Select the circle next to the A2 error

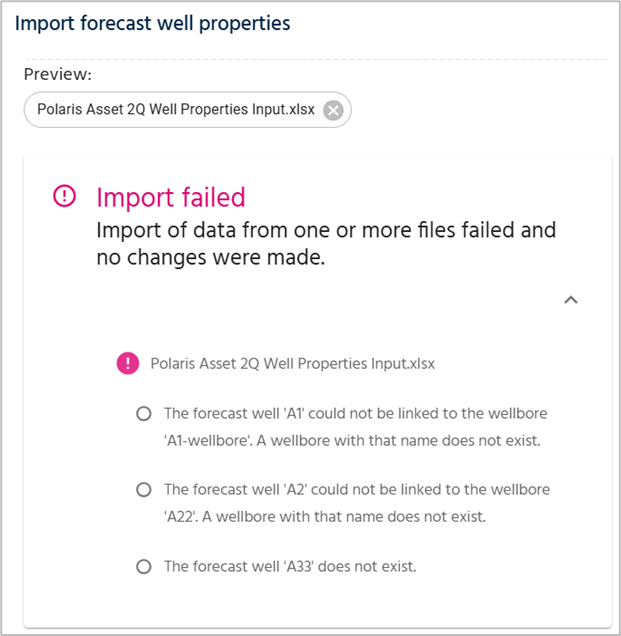(x=144, y=490)
